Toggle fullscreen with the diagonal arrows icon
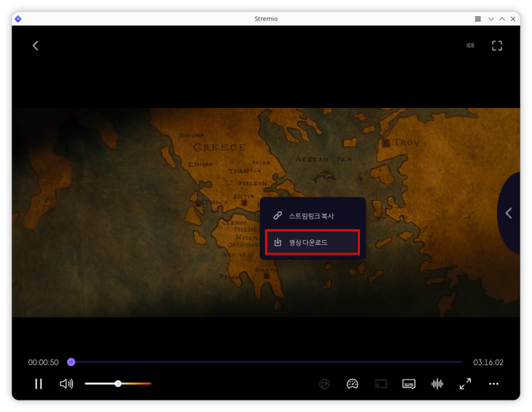The width and height of the screenshot is (532, 412). click(x=465, y=384)
